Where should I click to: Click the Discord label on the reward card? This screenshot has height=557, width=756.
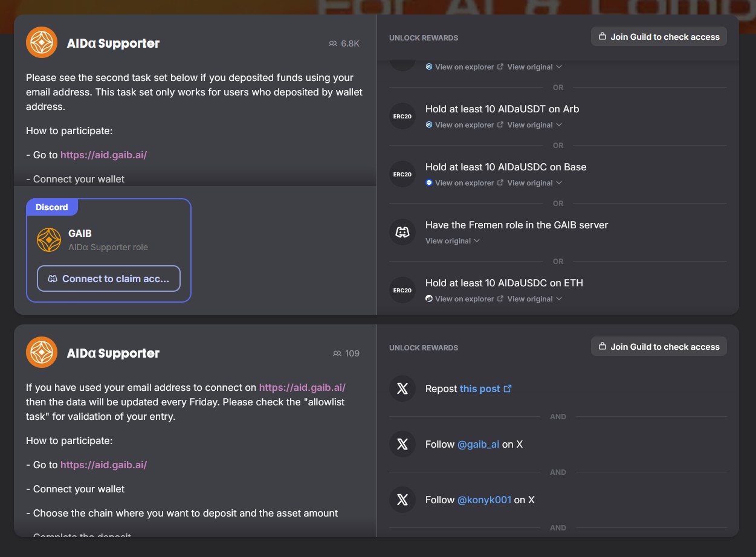[52, 207]
